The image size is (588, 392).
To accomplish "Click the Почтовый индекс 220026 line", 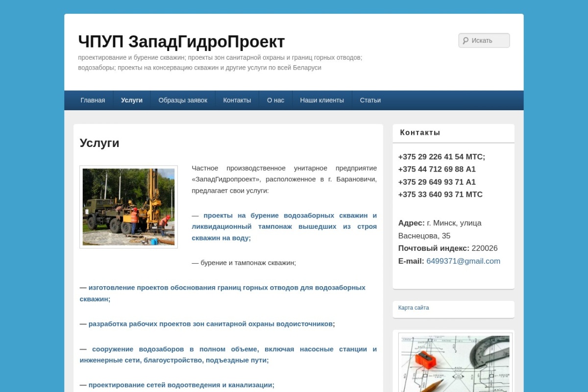I will 448,248.
